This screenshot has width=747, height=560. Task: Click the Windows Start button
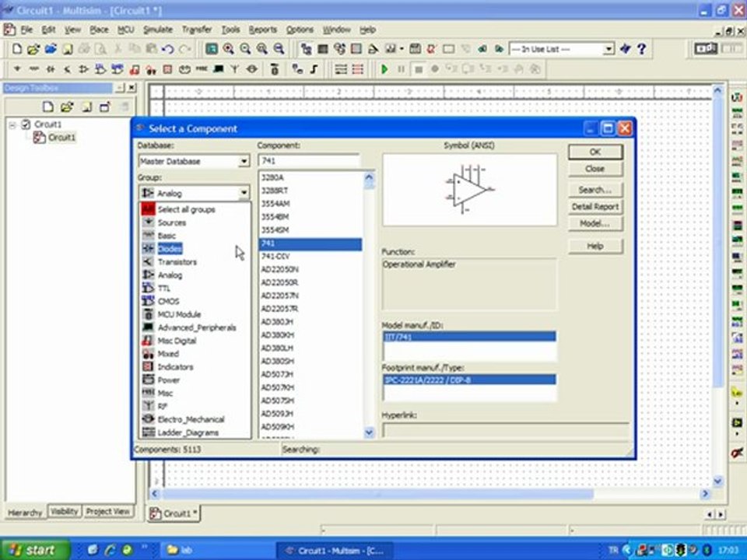click(x=33, y=550)
